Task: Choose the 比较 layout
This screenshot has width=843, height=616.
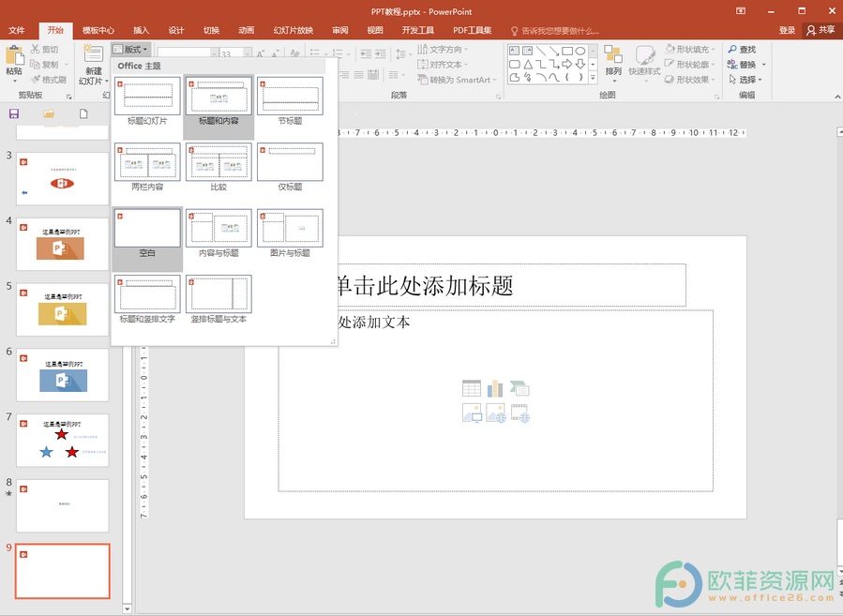Action: pyautogui.click(x=218, y=167)
